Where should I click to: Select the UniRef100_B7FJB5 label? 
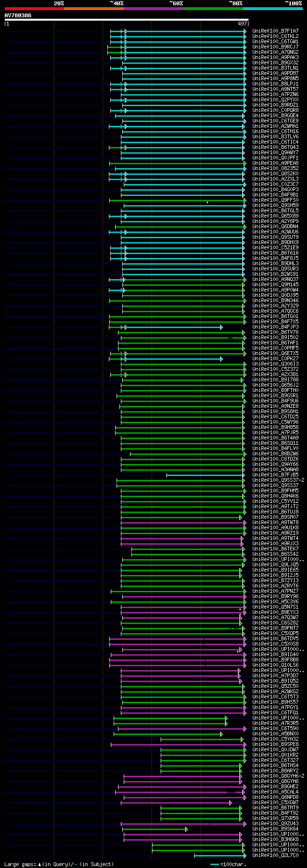[x=275, y=475]
